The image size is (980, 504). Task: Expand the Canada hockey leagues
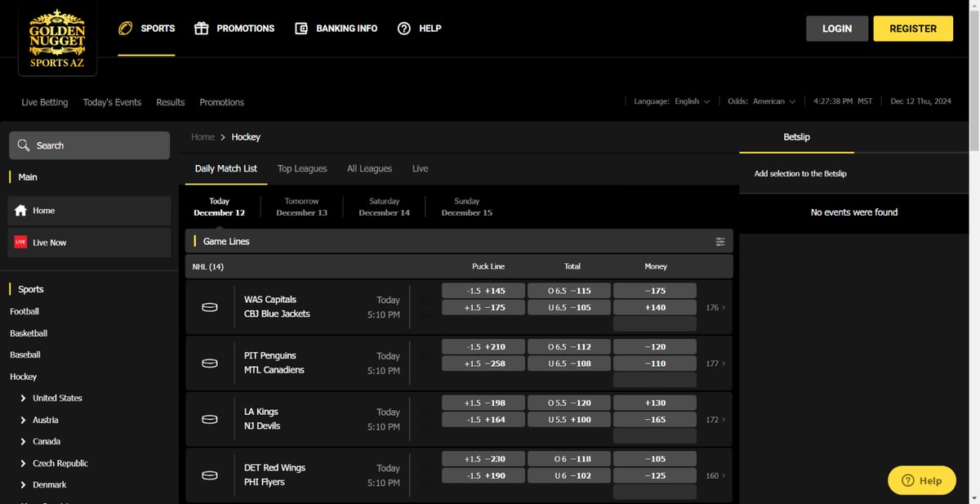click(23, 442)
